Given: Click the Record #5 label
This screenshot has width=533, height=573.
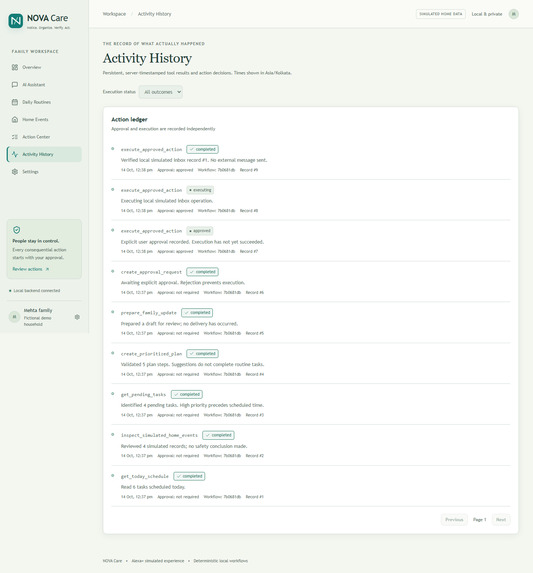Looking at the screenshot, I should tap(255, 333).
